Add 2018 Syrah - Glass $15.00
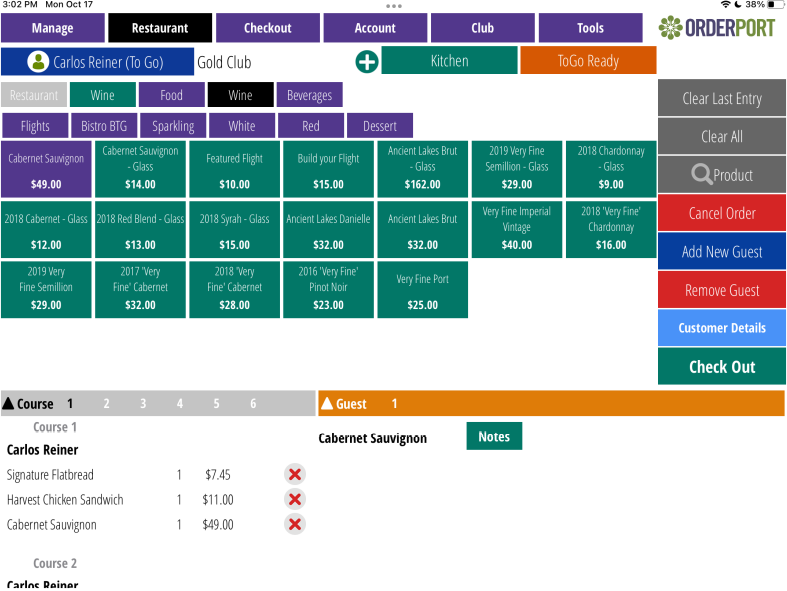 point(234,229)
